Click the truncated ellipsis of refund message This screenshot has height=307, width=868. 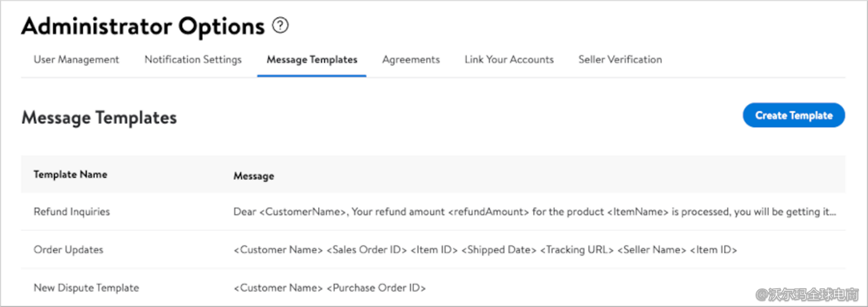[x=832, y=213]
